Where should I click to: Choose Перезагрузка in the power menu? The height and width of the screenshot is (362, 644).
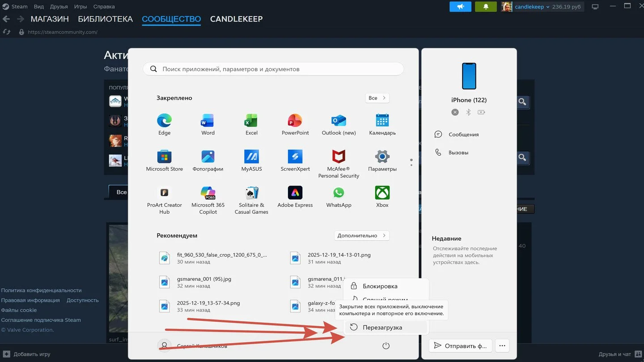tap(386, 327)
